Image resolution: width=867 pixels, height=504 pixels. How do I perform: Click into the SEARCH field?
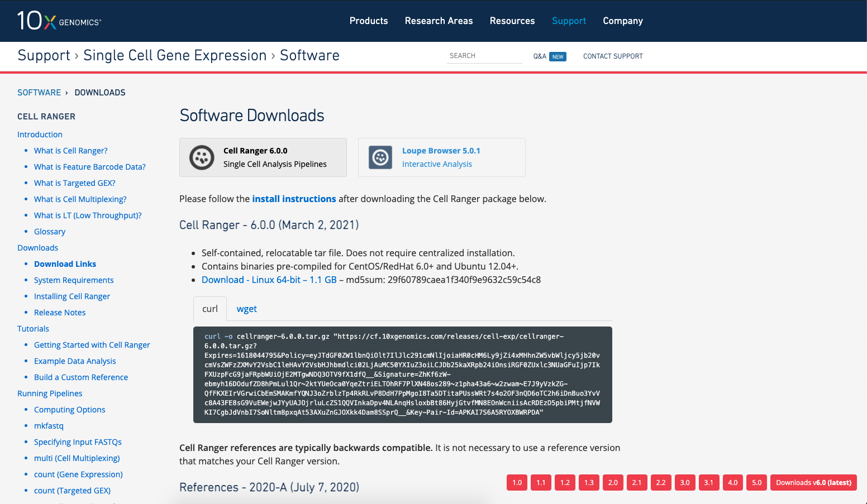[484, 56]
